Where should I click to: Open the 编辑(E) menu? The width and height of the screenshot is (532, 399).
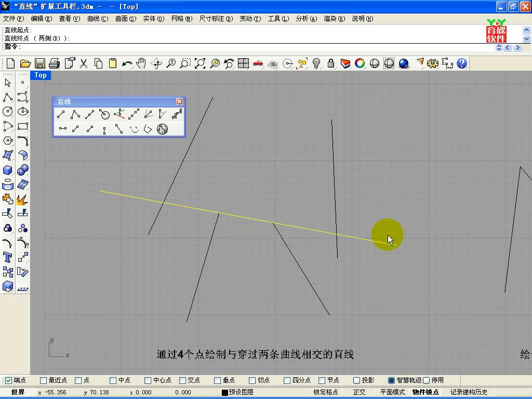[42, 19]
